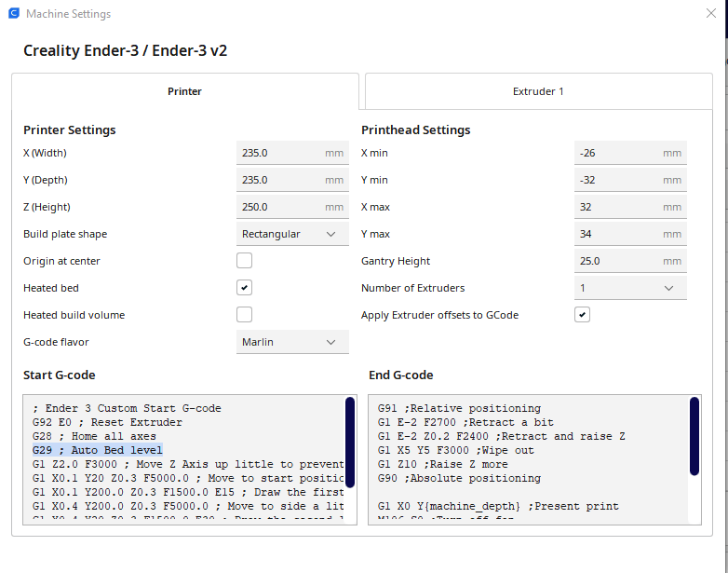Click the G28 Home all axes line

coord(94,436)
